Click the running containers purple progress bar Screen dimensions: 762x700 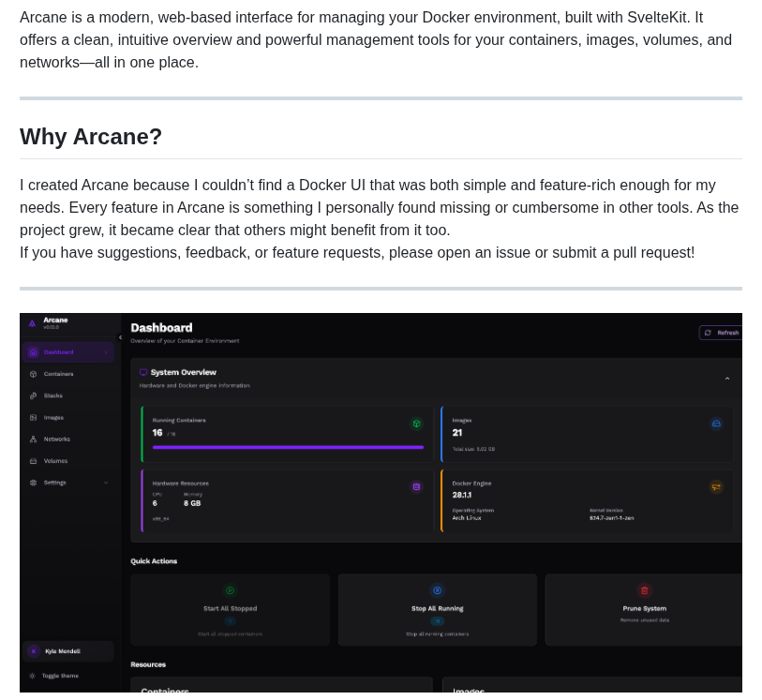[x=288, y=447]
